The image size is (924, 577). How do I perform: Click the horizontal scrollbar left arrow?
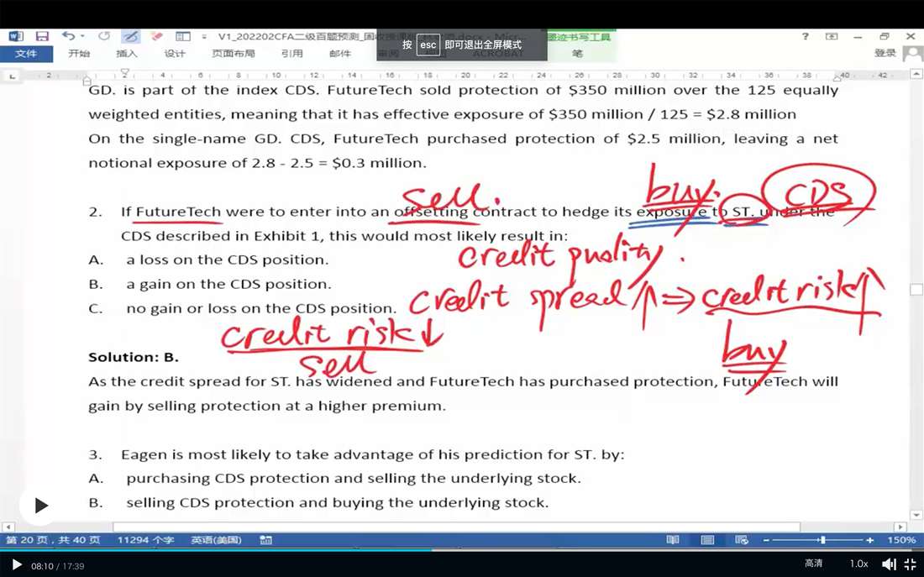tap(8, 527)
